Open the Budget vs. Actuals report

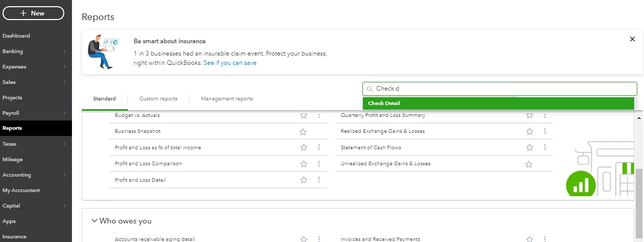tap(137, 115)
